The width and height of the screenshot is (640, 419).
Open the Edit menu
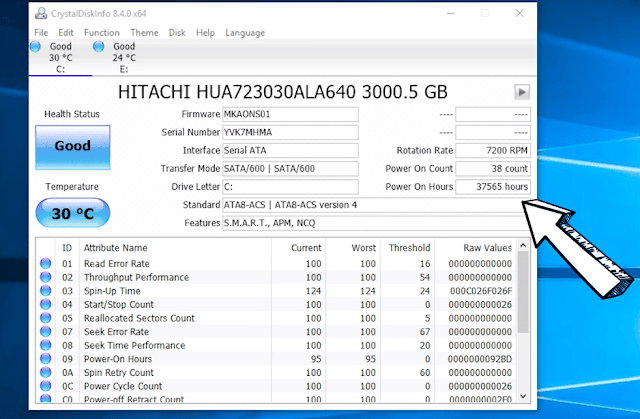coord(66,33)
